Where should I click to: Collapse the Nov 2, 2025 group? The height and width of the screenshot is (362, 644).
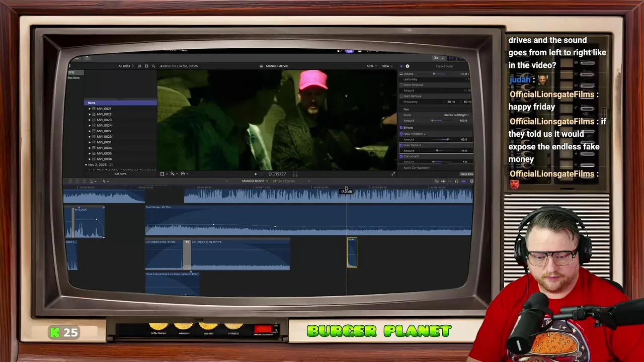[86, 165]
